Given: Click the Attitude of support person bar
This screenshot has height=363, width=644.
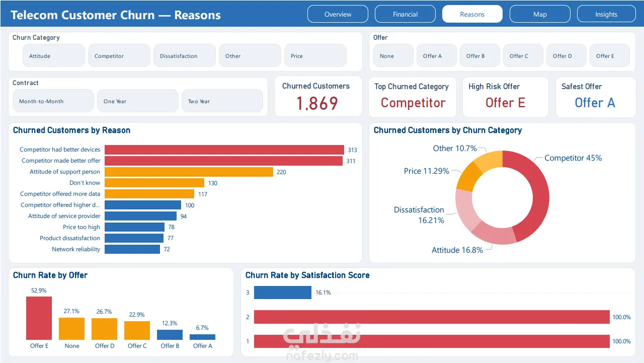Looking at the screenshot, I should 189,172.
